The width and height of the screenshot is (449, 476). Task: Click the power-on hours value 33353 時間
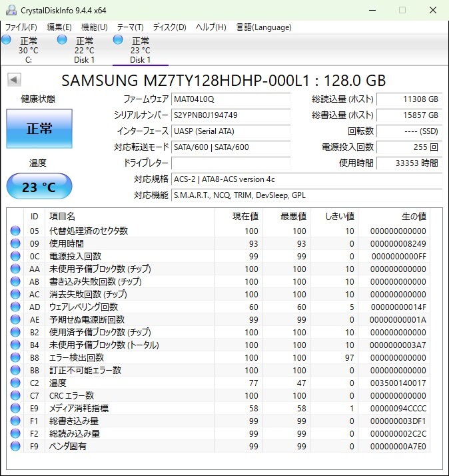tap(409, 163)
